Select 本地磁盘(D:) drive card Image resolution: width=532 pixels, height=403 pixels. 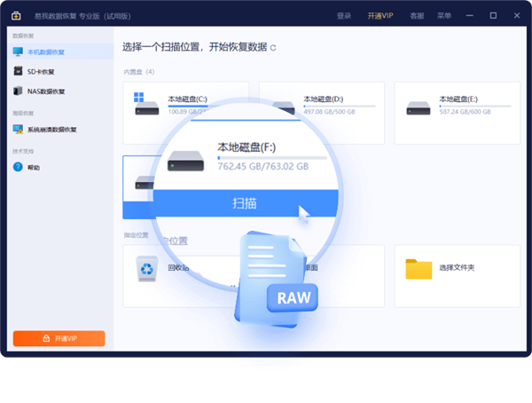pos(322,113)
